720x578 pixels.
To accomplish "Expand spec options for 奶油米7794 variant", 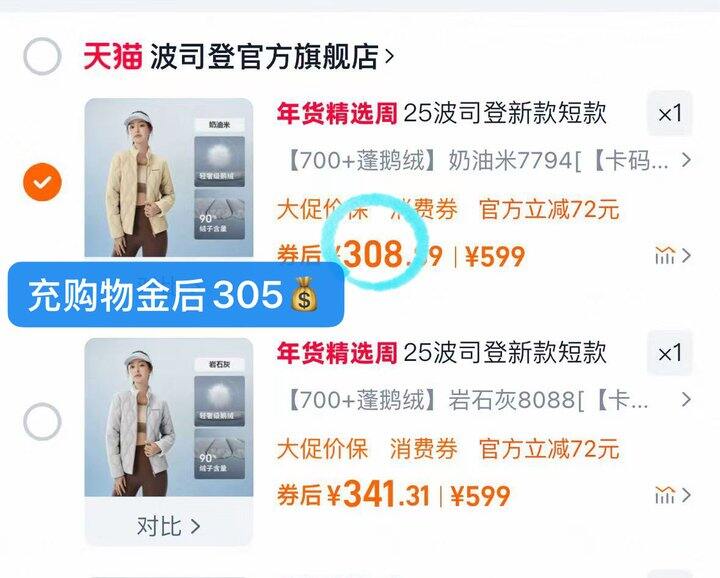I will (489, 161).
